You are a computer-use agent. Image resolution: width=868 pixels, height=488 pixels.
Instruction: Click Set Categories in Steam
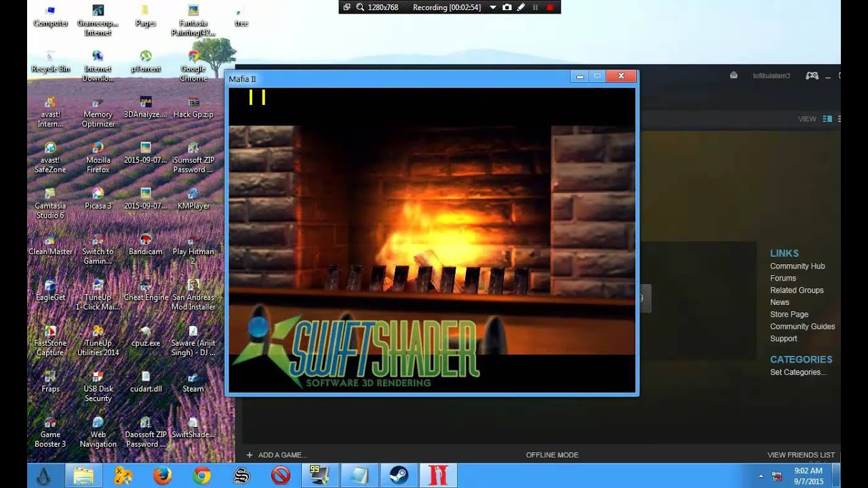click(798, 372)
